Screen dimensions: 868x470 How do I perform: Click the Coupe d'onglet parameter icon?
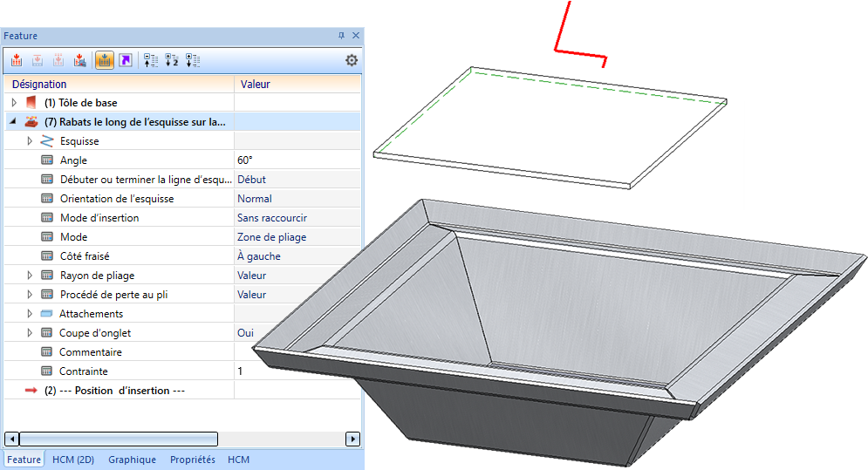(x=47, y=333)
